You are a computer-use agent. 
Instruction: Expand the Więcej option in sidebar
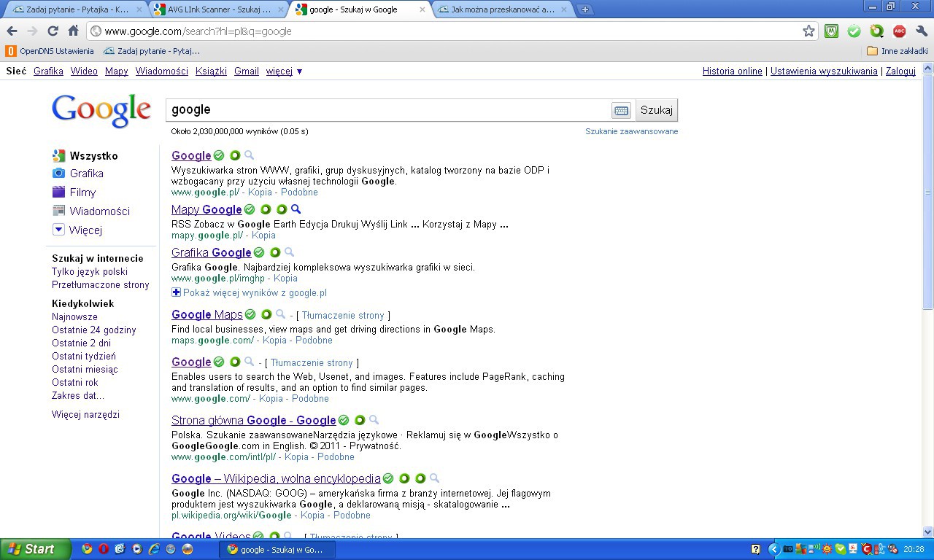pyautogui.click(x=77, y=230)
